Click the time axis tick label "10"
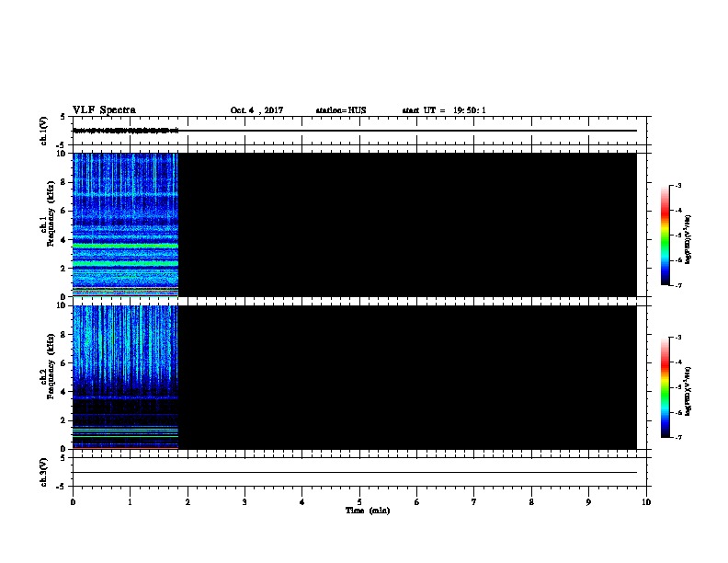The image size is (728, 563). (646, 502)
